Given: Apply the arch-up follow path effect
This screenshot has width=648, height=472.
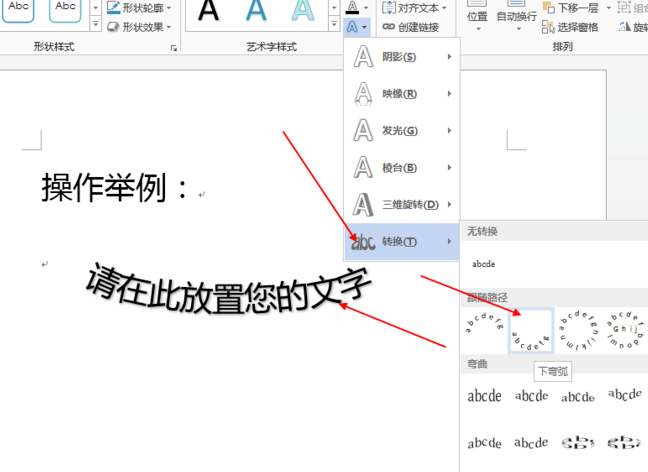Looking at the screenshot, I should point(484,331).
